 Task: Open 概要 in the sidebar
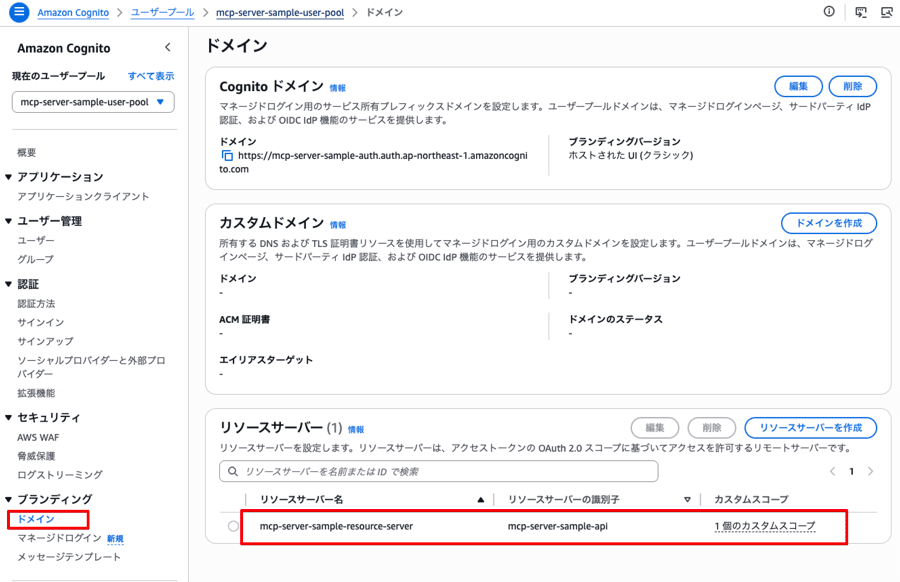pyautogui.click(x=26, y=152)
